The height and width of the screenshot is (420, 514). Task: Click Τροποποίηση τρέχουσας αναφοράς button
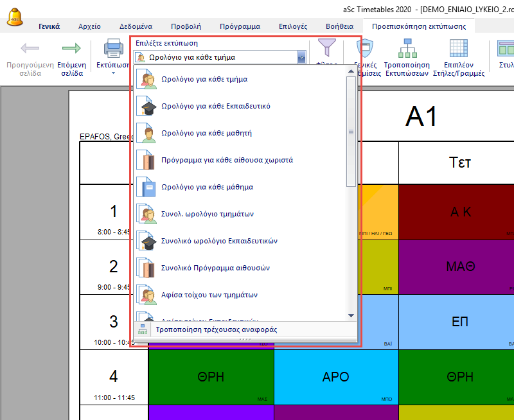pos(217,329)
